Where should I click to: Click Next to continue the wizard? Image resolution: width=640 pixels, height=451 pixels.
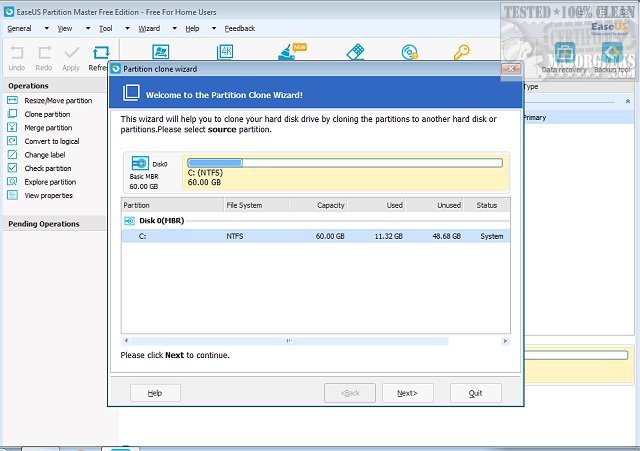[407, 393]
